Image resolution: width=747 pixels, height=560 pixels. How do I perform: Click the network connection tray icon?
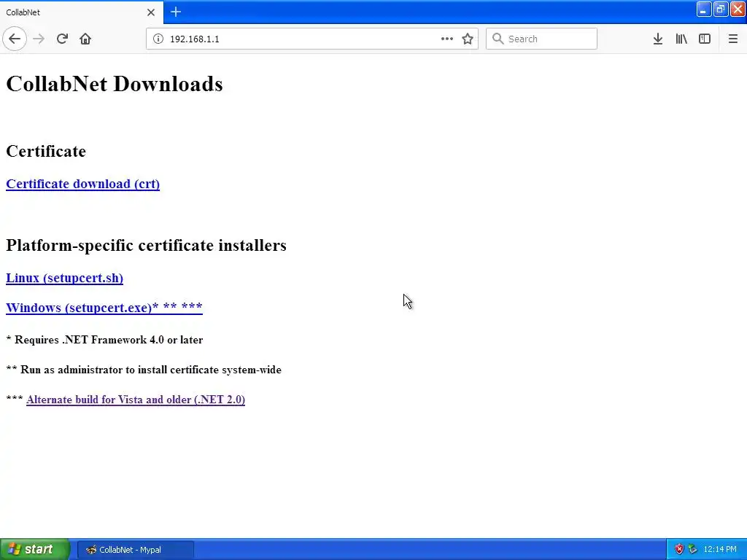point(693,549)
